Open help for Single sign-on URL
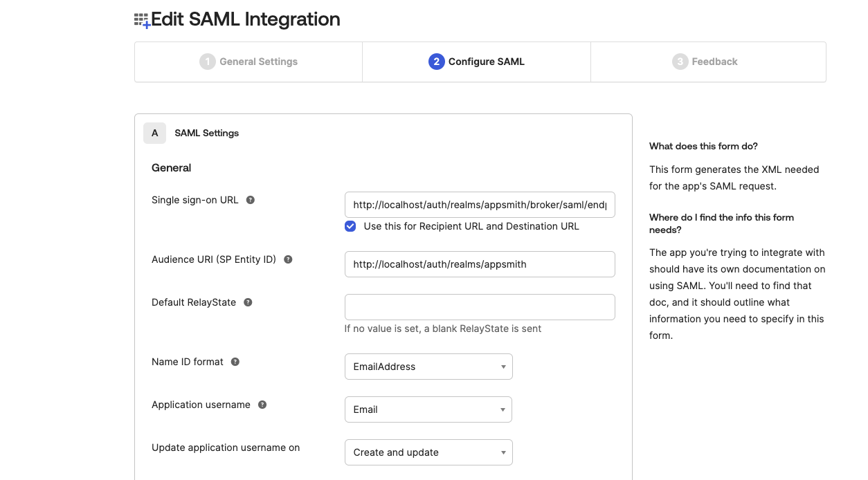This screenshot has width=868, height=480. (250, 199)
